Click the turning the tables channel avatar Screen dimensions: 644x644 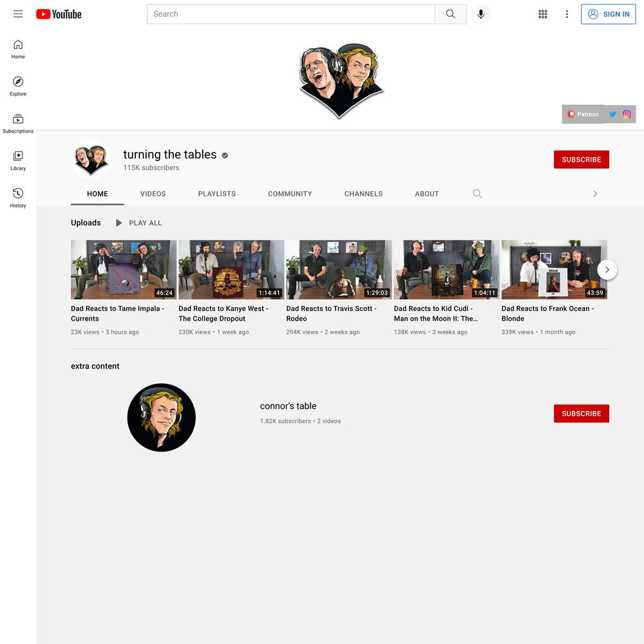click(91, 159)
